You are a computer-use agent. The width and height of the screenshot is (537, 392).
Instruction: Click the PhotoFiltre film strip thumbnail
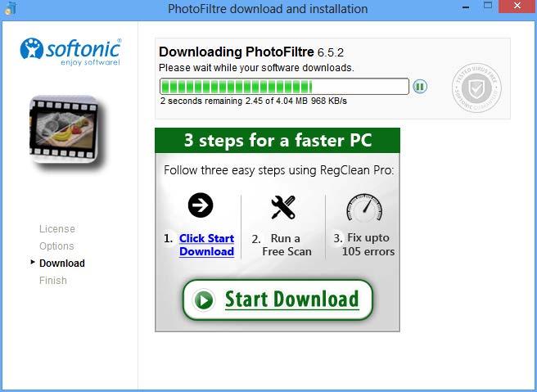[65, 130]
